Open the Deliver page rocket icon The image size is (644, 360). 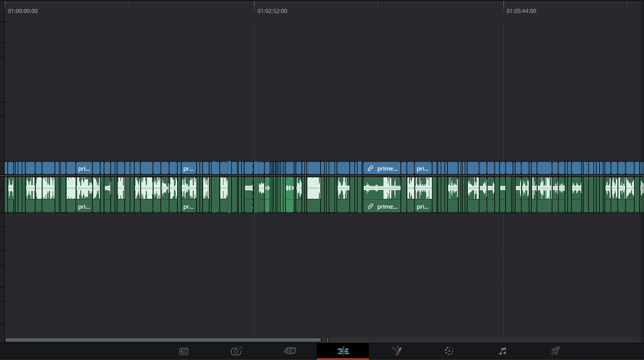[555, 351]
